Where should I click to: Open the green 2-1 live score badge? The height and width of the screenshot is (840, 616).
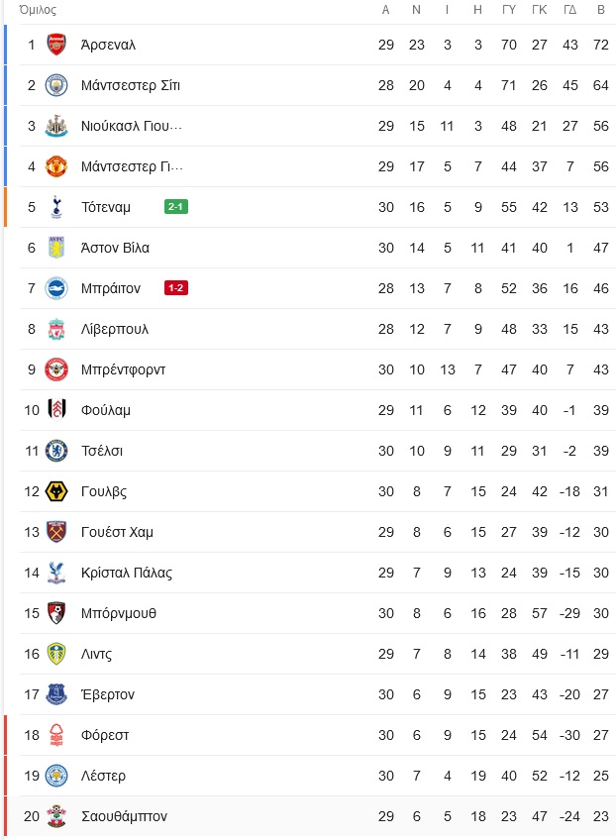(x=176, y=207)
